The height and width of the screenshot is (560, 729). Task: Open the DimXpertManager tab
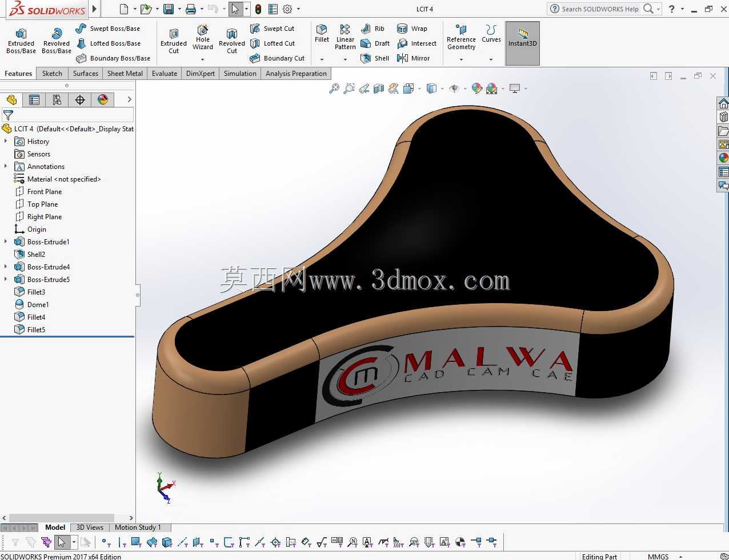coord(80,100)
